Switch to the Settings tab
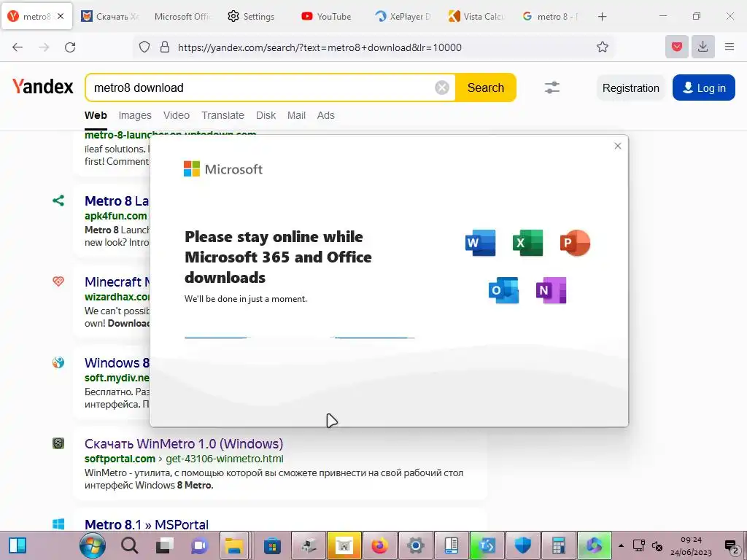Image resolution: width=747 pixels, height=560 pixels. [251, 16]
